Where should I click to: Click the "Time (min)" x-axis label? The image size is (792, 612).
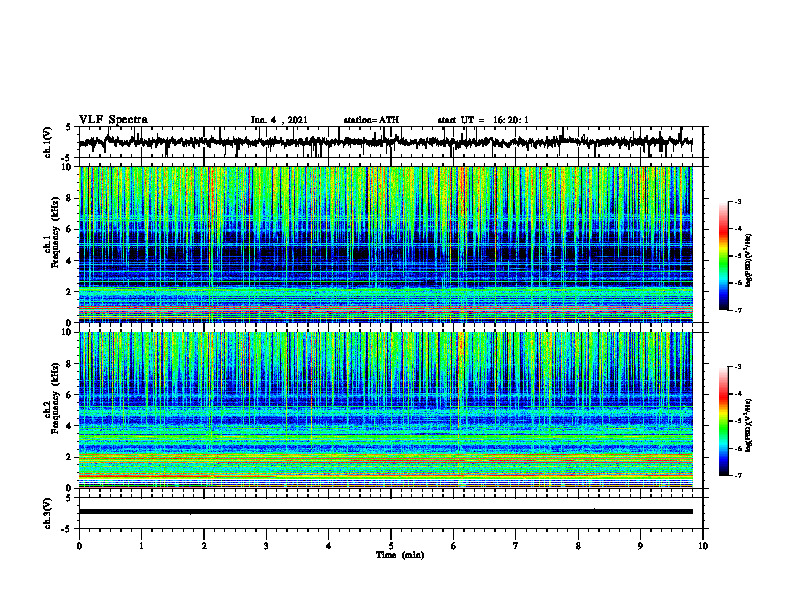click(400, 555)
